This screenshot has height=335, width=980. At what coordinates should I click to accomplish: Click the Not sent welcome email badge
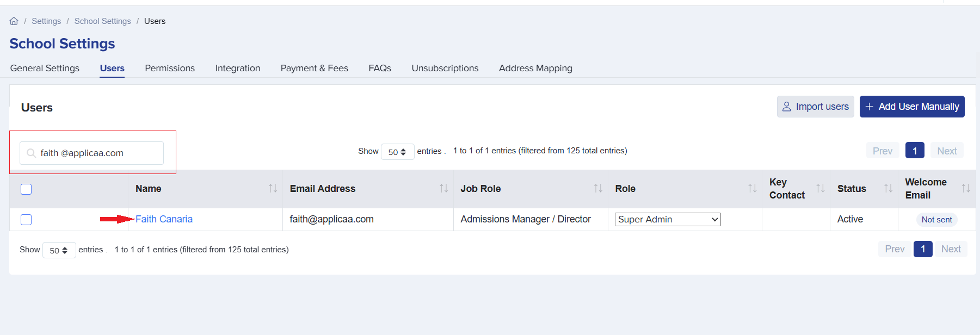(x=936, y=220)
